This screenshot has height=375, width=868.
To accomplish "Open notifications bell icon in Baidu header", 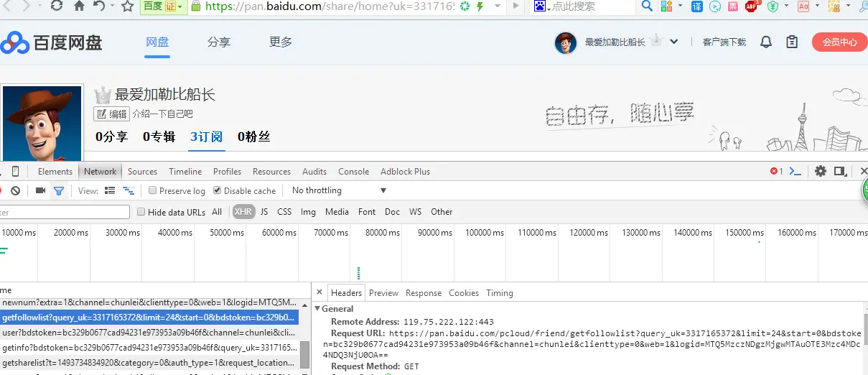I will click(x=766, y=42).
